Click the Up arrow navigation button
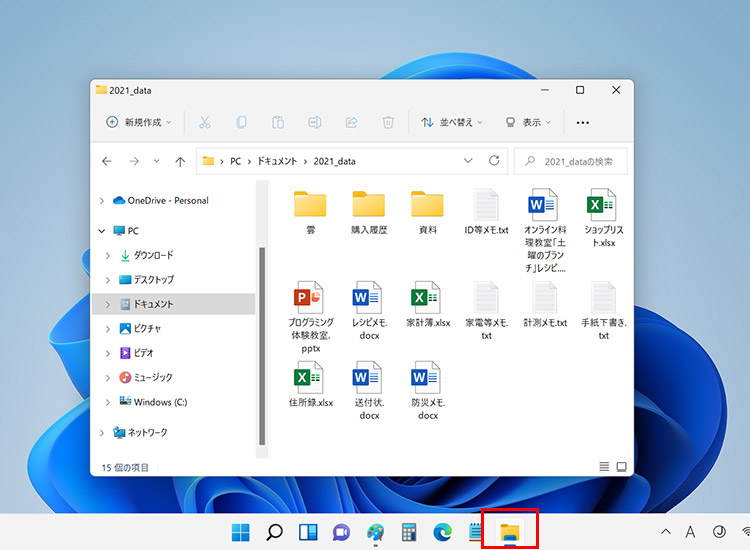This screenshot has height=550, width=750. coord(180,161)
